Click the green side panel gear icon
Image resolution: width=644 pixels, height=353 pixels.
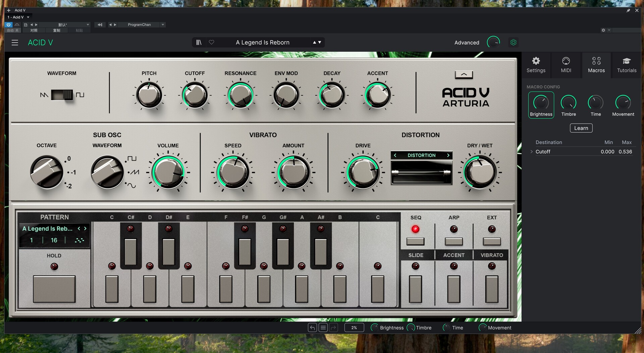pos(513,42)
